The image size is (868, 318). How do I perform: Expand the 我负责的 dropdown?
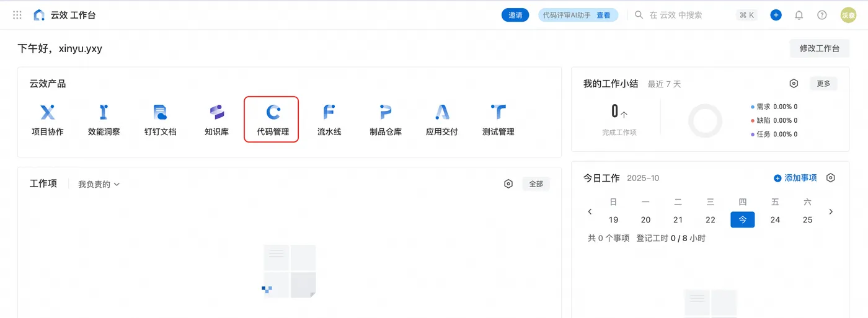click(x=99, y=184)
